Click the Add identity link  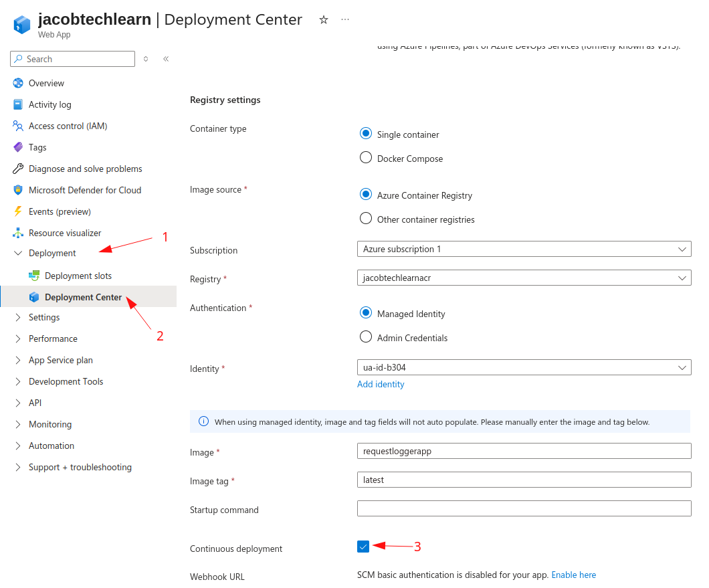pyautogui.click(x=381, y=384)
